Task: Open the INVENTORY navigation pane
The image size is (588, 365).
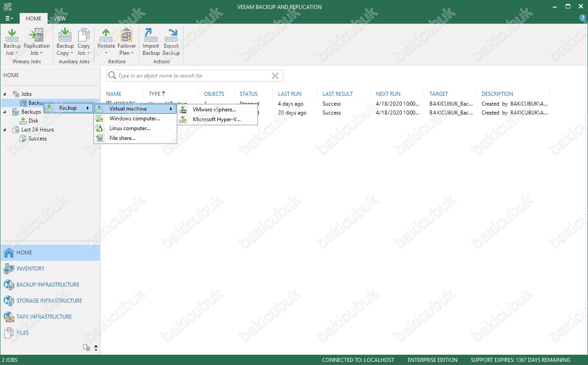Action: coord(50,269)
